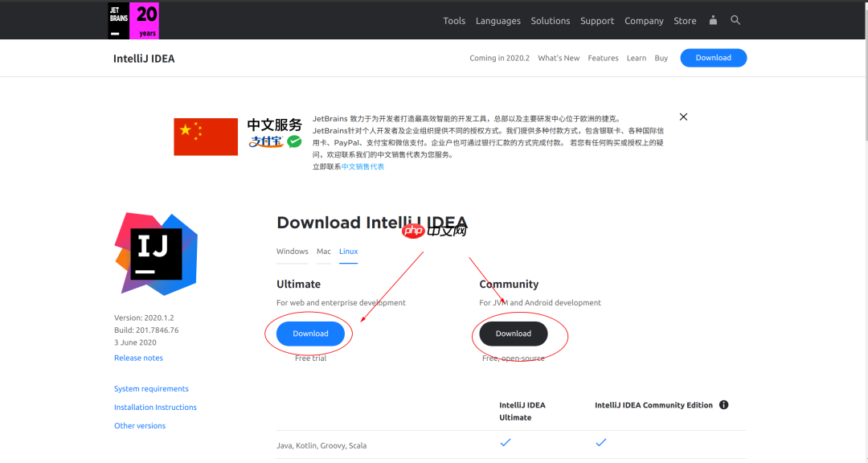Click the 'Version: 2020.1.2' text

click(144, 318)
